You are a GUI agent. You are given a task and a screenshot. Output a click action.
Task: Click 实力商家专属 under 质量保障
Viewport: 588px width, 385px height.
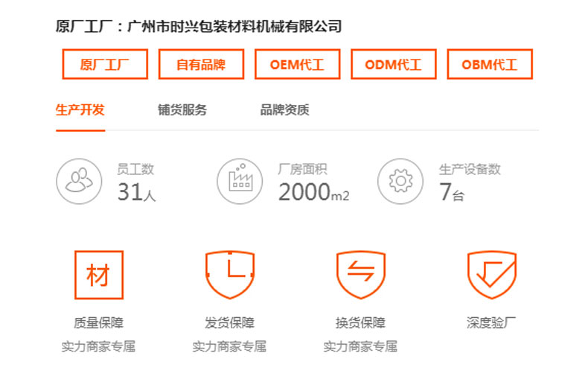coord(99,346)
